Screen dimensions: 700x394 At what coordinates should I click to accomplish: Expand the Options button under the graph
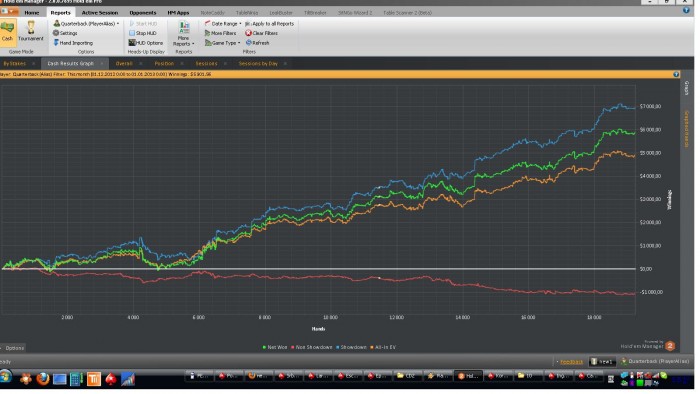coord(13,348)
